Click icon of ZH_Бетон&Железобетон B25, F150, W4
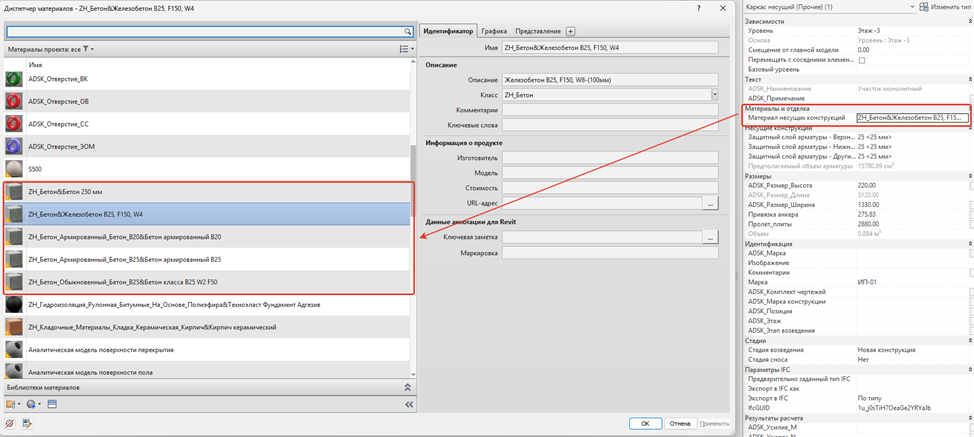 click(x=14, y=214)
